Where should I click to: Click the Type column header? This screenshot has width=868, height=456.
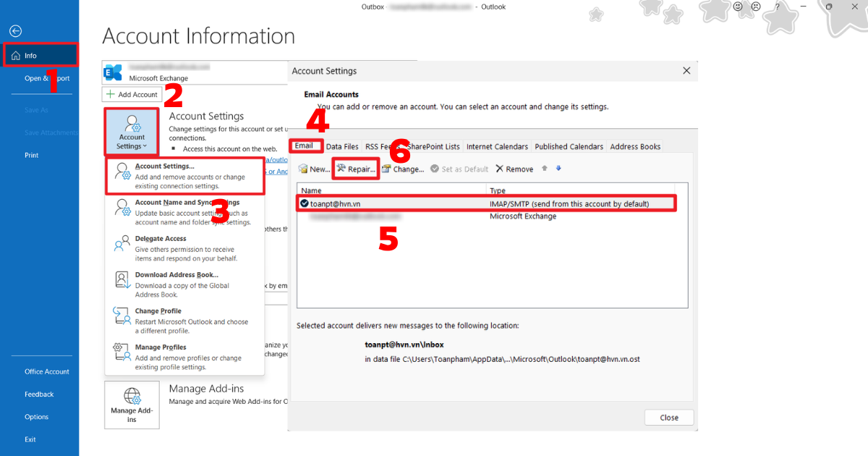point(587,190)
